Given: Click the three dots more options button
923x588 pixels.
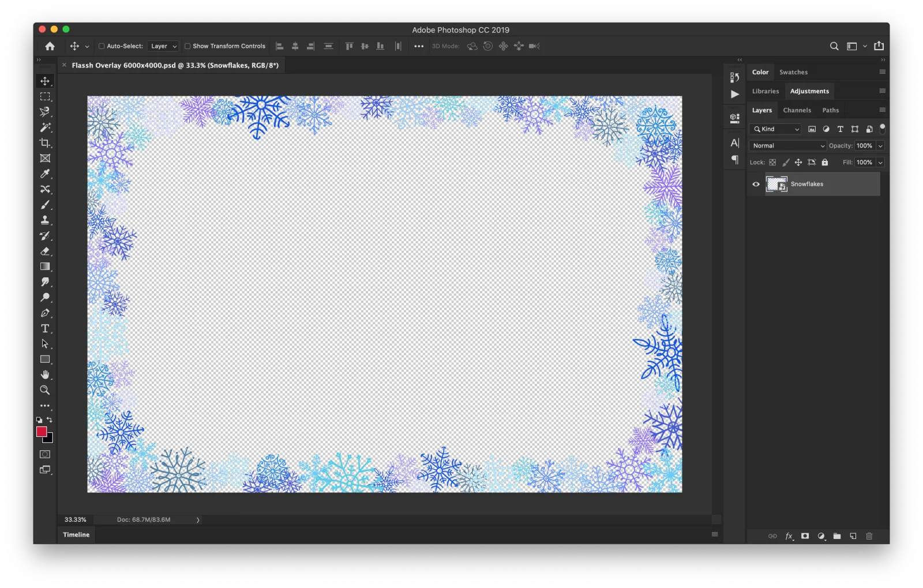Looking at the screenshot, I should (419, 46).
